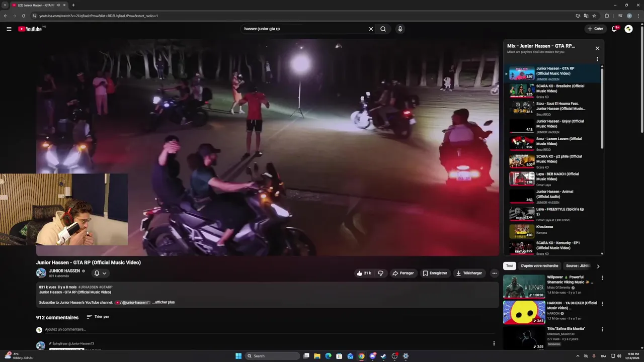The height and width of the screenshot is (362, 644).
Task: Open JUNIOR HASSEN channel avatar
Action: click(41, 273)
